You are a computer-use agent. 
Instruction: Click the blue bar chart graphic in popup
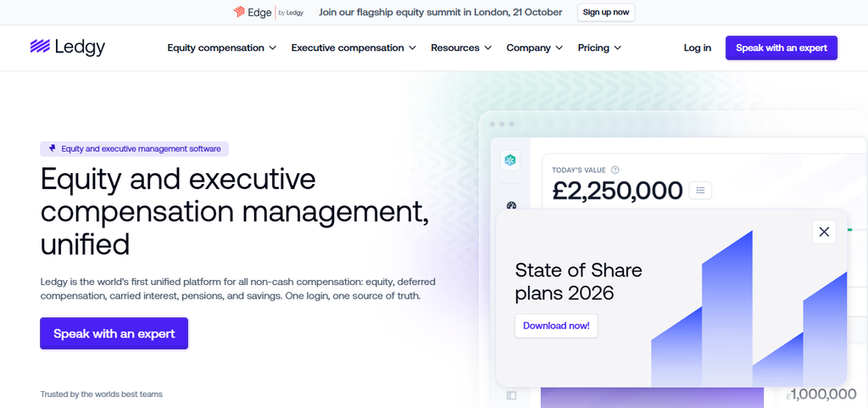[x=749, y=309]
